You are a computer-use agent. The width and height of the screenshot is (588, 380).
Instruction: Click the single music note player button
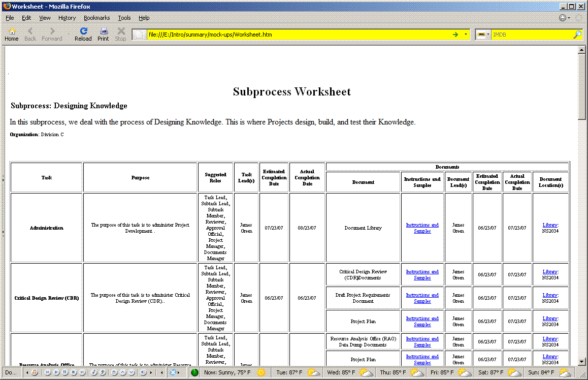(x=94, y=372)
